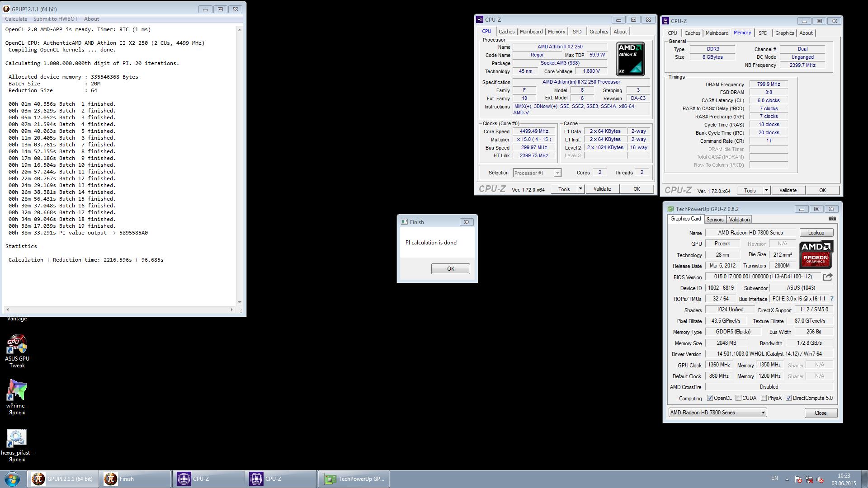The image size is (868, 488).
Task: Click the Bus Interface question mark
Action: pyautogui.click(x=831, y=299)
